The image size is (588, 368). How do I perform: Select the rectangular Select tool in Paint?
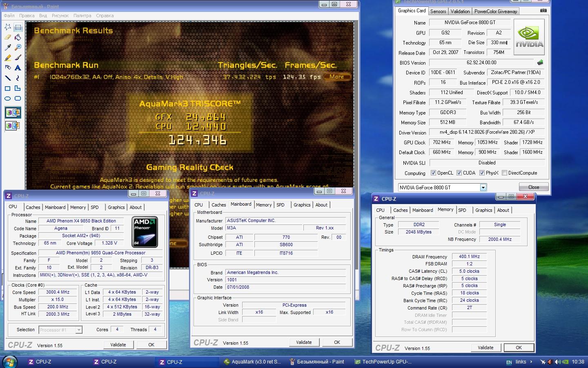[18, 27]
